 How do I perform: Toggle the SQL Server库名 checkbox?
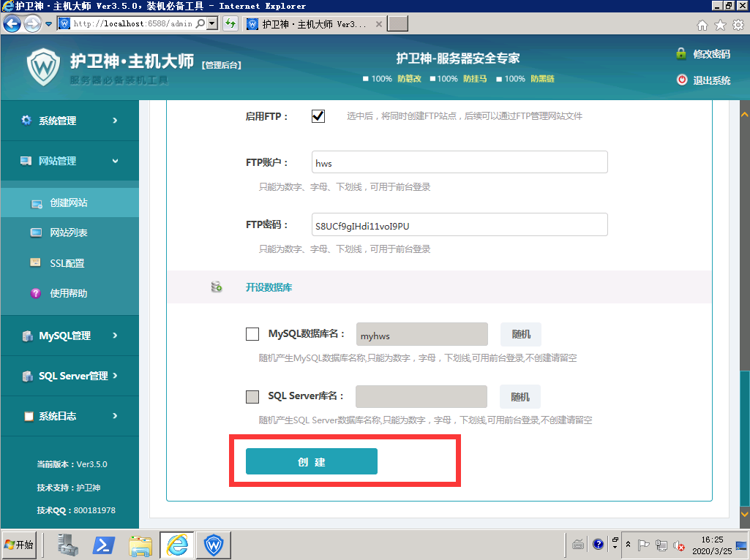[x=252, y=397]
